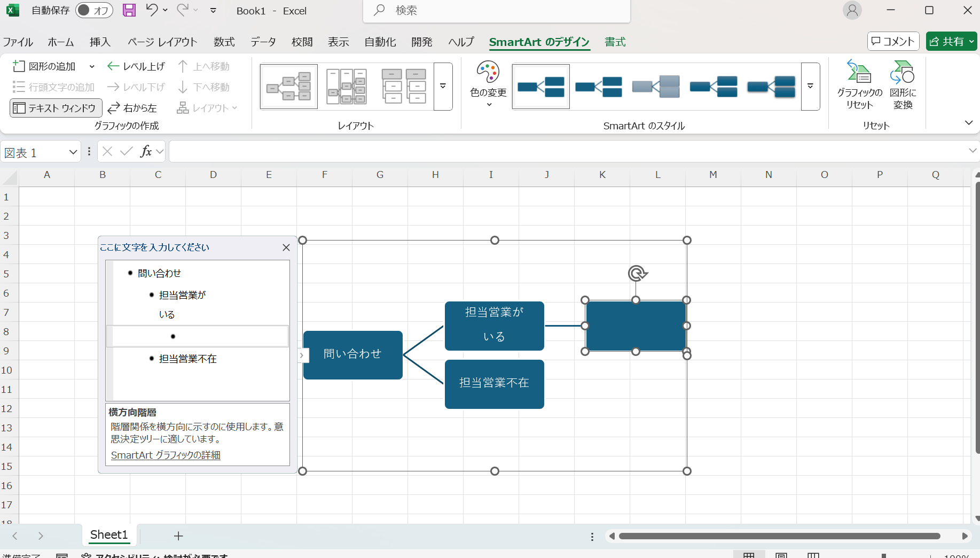Click the Undo arrow icon
Image resolution: width=980 pixels, height=558 pixels.
(152, 10)
